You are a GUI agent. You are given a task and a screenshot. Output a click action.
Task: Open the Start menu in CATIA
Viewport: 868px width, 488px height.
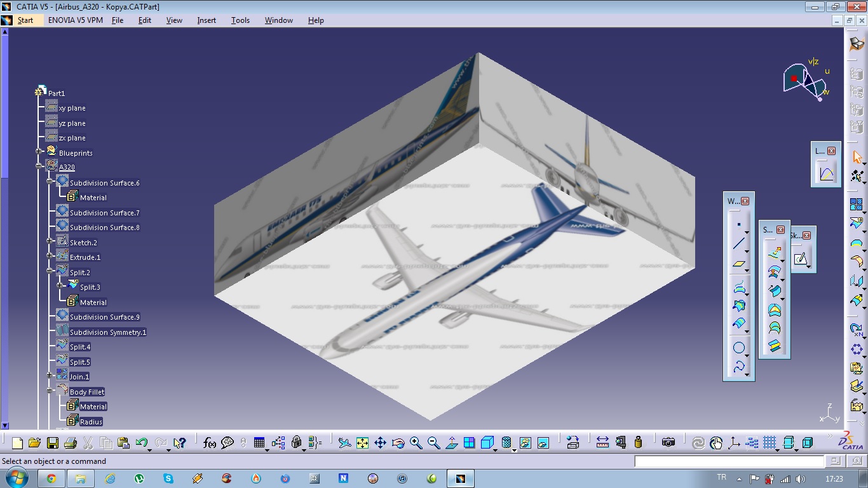pos(25,20)
